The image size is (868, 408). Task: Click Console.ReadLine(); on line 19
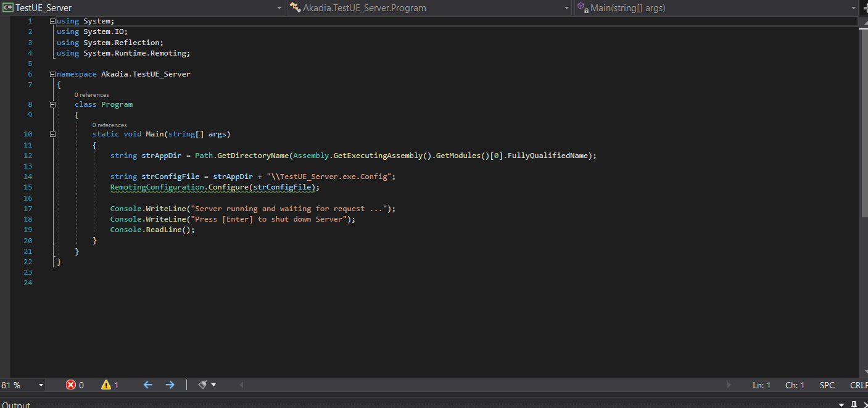coord(152,230)
